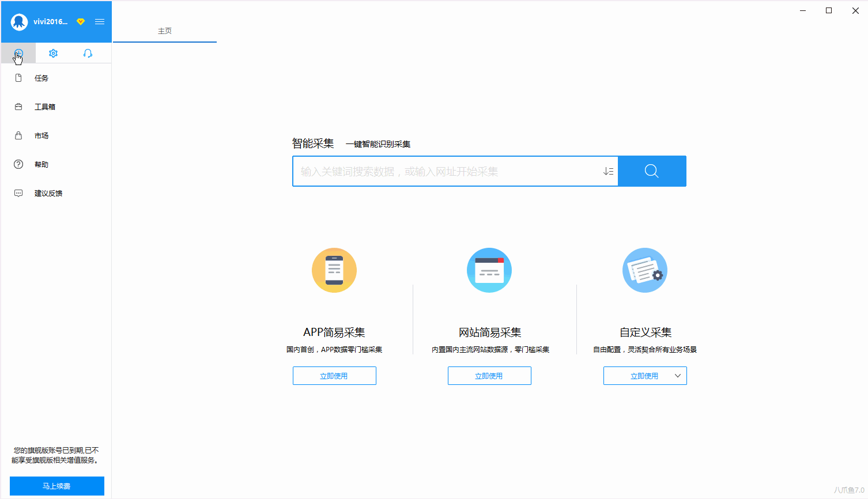Click the 国内首创，APP数据零门槛采集 description
Viewport: 868px width, 499px height.
pyautogui.click(x=334, y=350)
